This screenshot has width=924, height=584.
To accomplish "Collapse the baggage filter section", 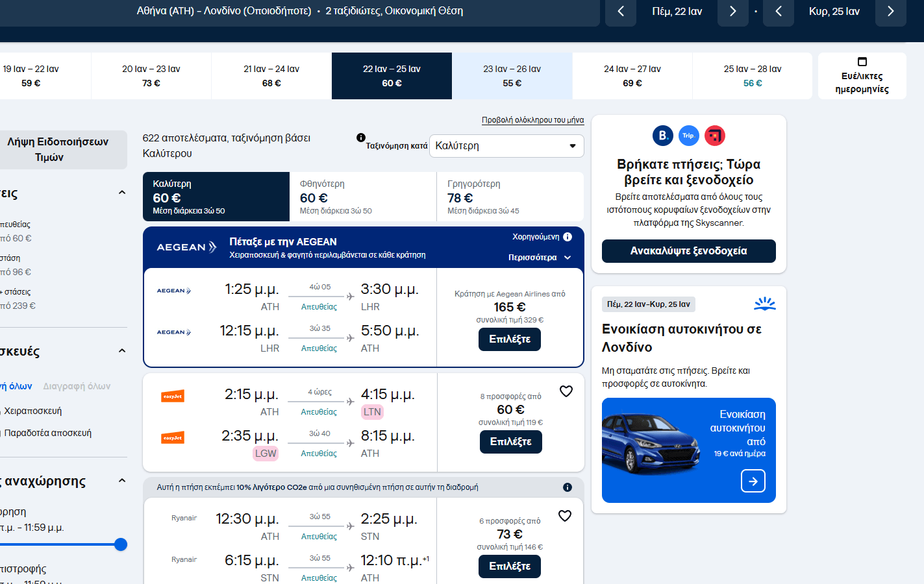I will click(122, 351).
